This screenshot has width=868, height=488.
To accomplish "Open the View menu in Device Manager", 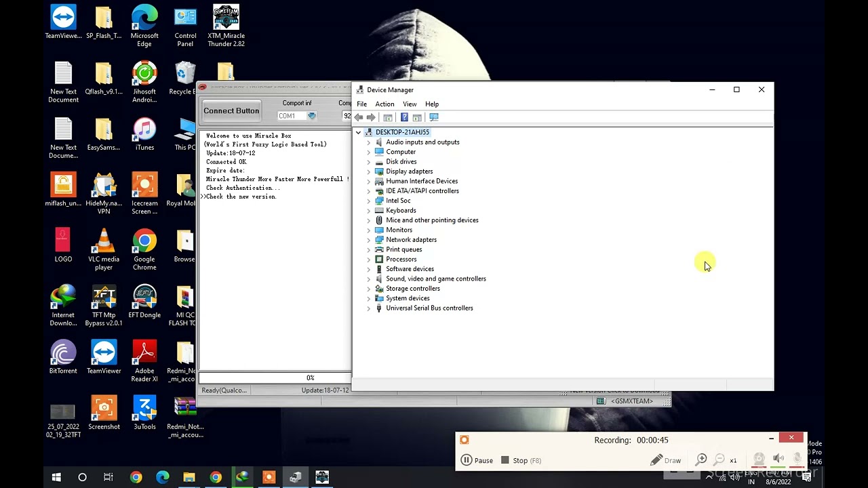I will pyautogui.click(x=410, y=104).
